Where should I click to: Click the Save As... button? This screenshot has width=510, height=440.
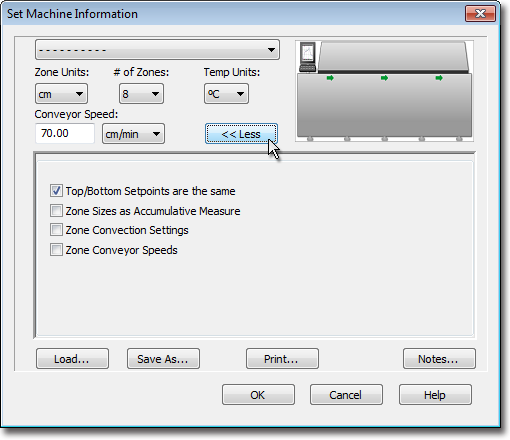pyautogui.click(x=163, y=359)
